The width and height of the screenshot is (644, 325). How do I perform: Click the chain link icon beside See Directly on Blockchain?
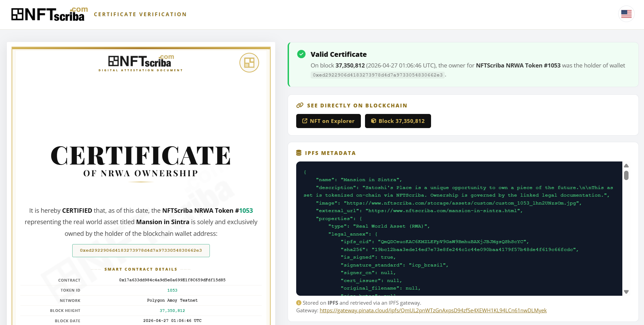coord(300,105)
